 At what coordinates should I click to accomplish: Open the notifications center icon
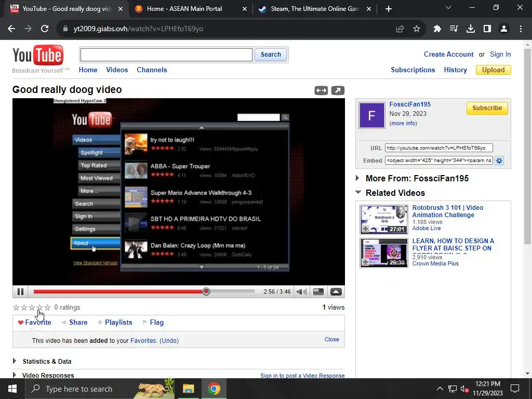coord(515,389)
